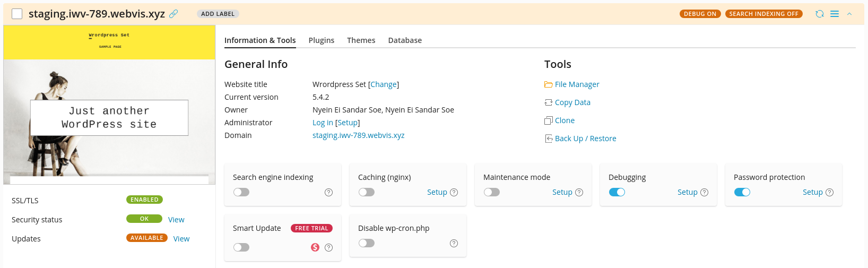Click the Smart Update dollar icon
Viewport: 868px width, 268px height.
315,247
